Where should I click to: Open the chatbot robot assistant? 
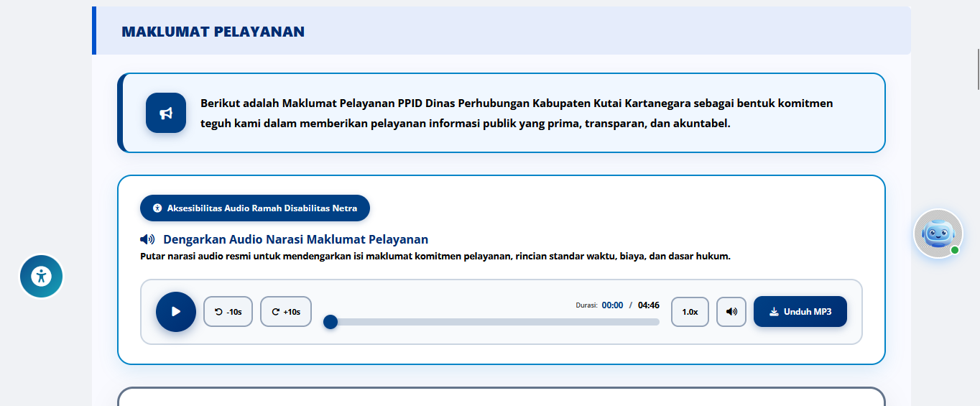click(x=938, y=234)
